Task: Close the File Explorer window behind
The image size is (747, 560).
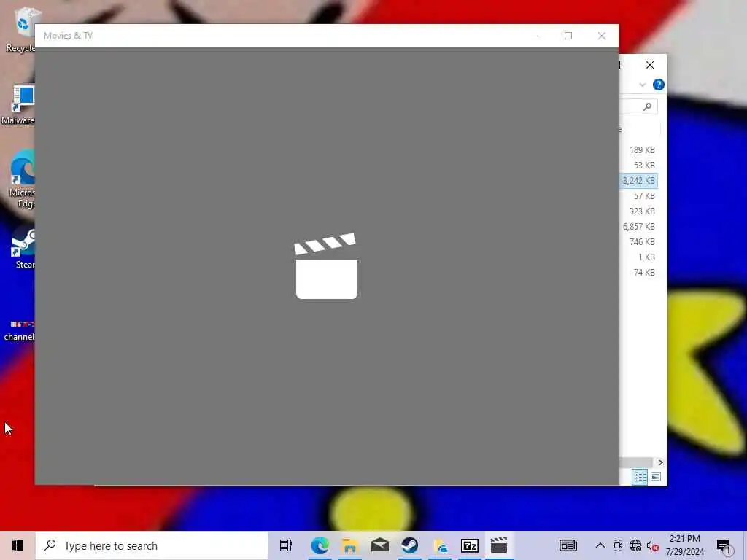Action: [650, 65]
